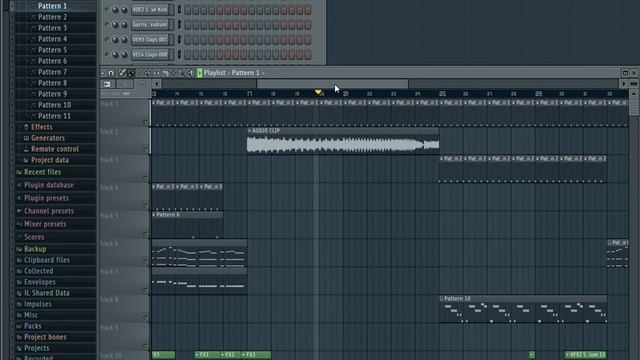This screenshot has width=640, height=360.
Task: Toggle Track 2 mute dot in playlist
Action: pos(146,150)
